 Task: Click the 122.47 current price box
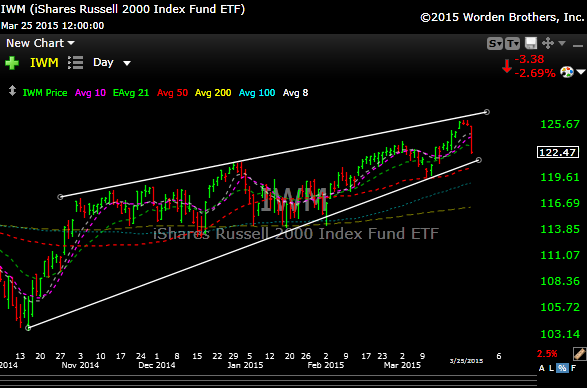point(558,152)
